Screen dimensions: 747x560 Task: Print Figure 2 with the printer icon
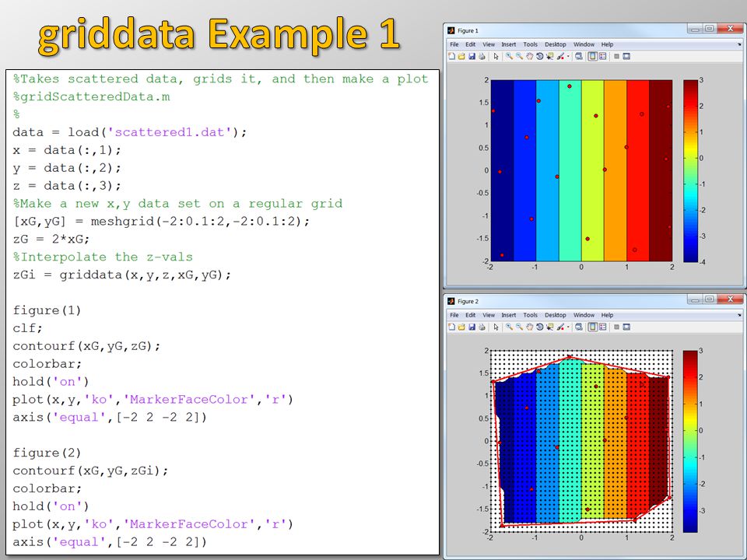[x=482, y=327]
